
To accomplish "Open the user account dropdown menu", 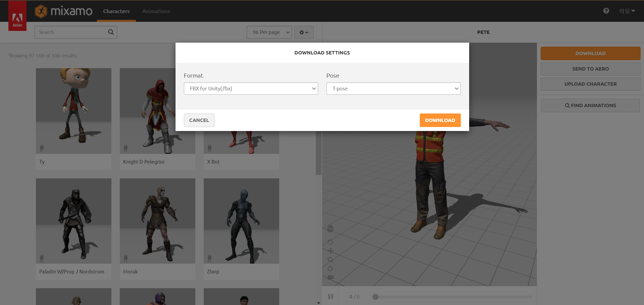I will click(x=627, y=11).
